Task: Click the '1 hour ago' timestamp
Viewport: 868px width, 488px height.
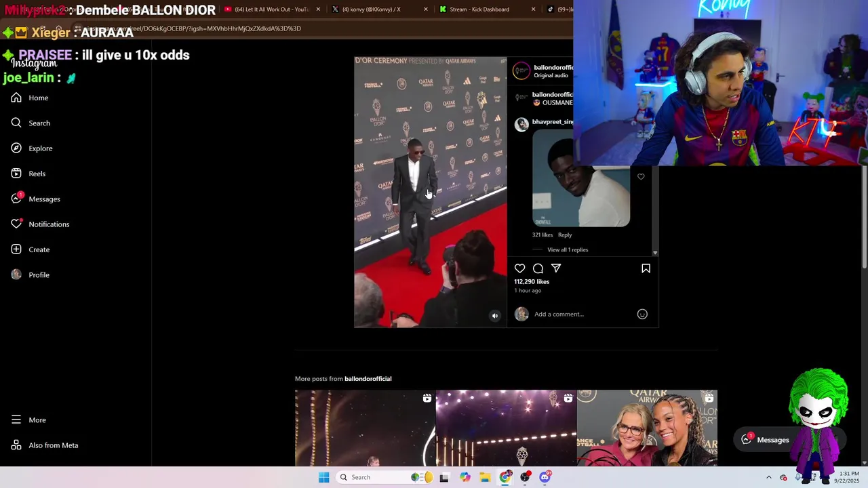Action: tap(528, 291)
